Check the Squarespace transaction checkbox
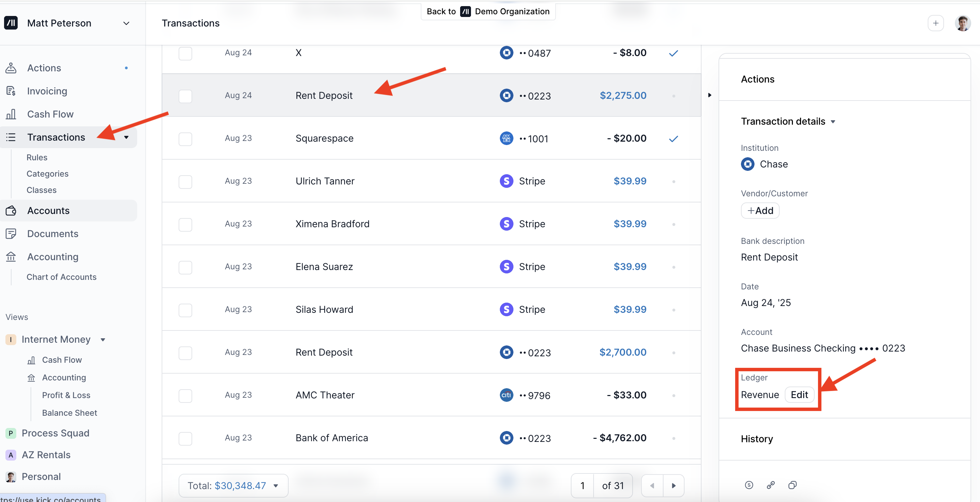This screenshot has height=502, width=980. [x=185, y=139]
